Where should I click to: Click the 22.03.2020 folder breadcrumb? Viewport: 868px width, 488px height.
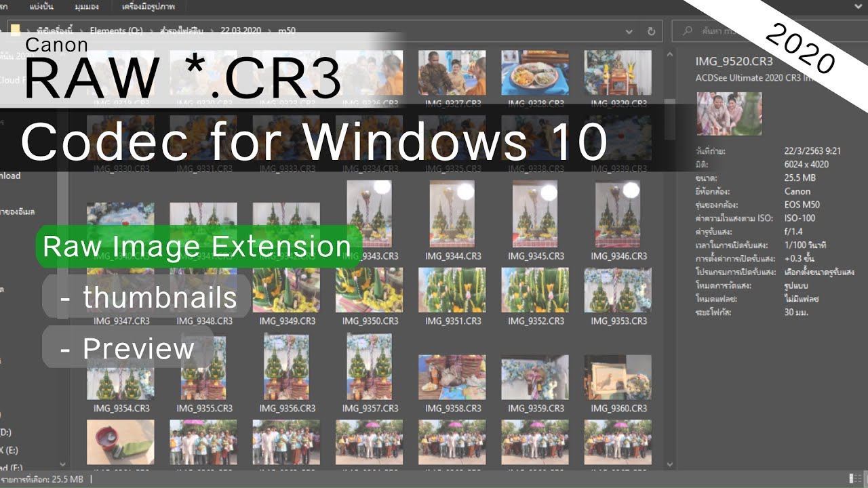242,30
